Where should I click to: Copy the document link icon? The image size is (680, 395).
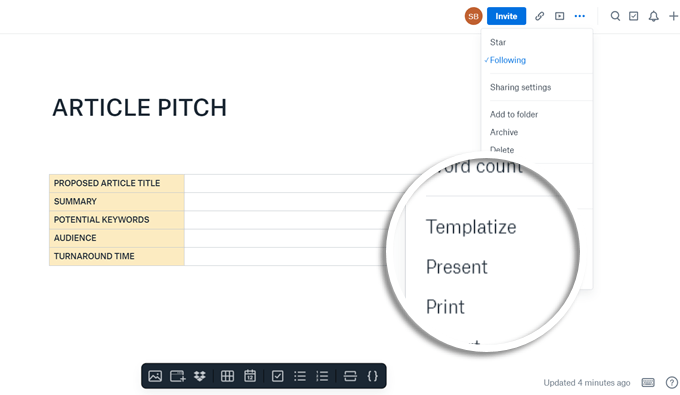pyautogui.click(x=539, y=16)
